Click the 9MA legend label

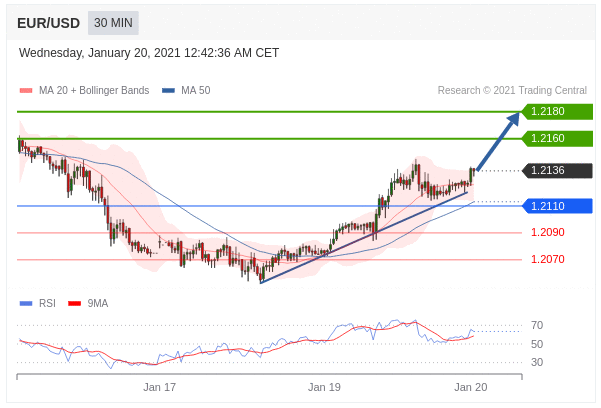(98, 304)
